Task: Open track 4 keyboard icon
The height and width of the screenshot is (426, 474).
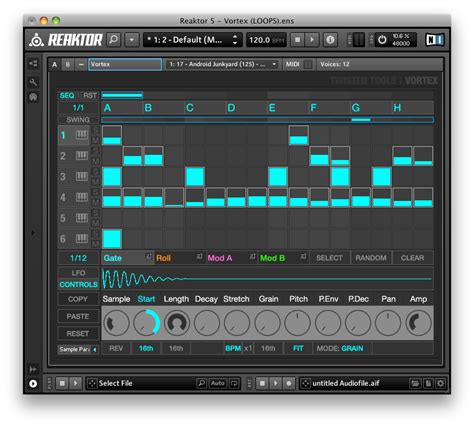Action: point(82,197)
